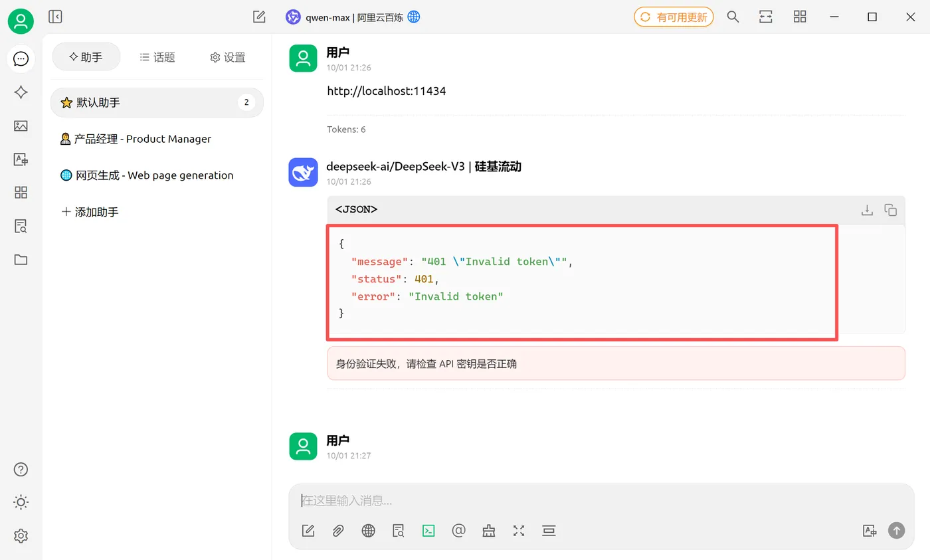Copy the JSON error response

click(891, 209)
